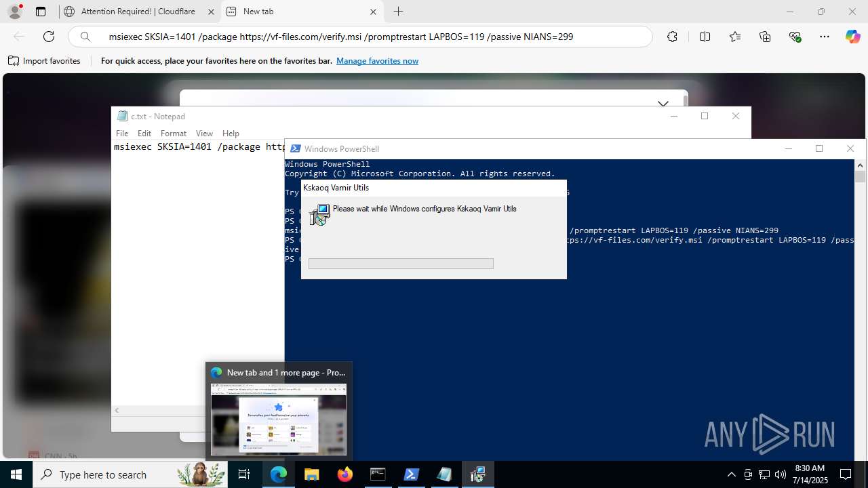Open the File menu in Notepad
The height and width of the screenshot is (488, 868).
[122, 134]
